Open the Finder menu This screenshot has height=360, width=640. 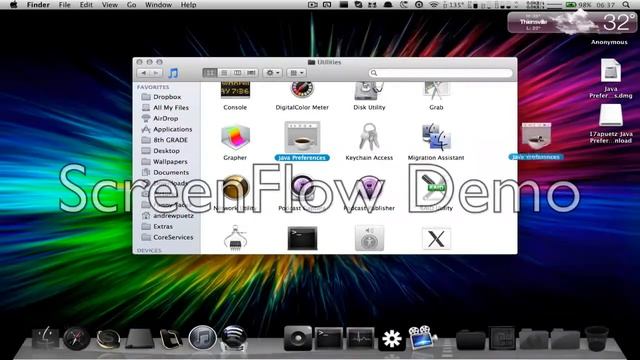[38, 5]
